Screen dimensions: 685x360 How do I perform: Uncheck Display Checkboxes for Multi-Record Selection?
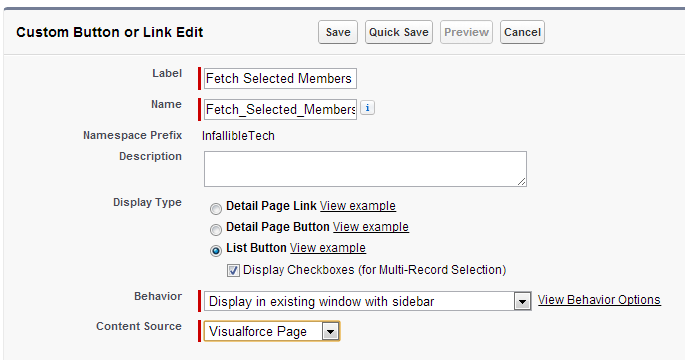point(233,270)
